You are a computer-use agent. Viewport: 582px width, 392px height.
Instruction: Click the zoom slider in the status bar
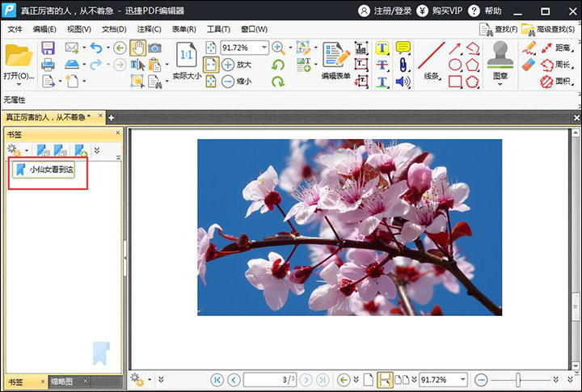517,379
